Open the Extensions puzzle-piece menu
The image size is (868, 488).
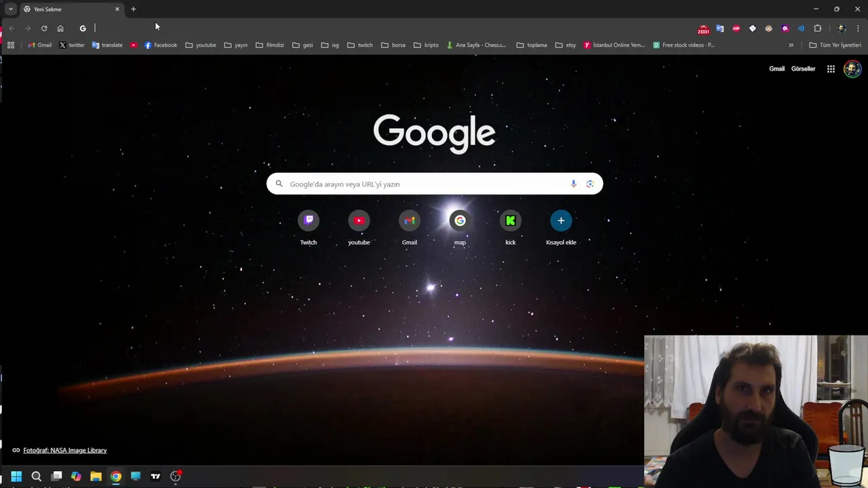point(818,28)
